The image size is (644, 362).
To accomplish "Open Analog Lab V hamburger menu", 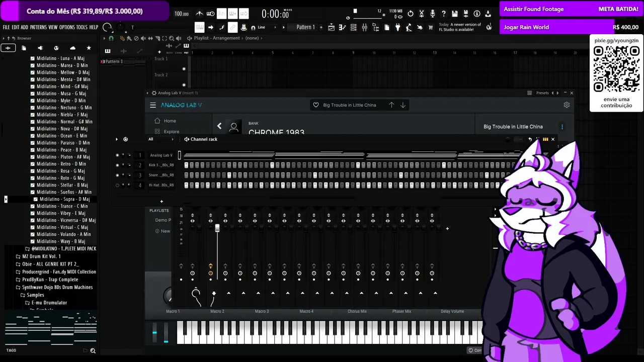I will [153, 105].
